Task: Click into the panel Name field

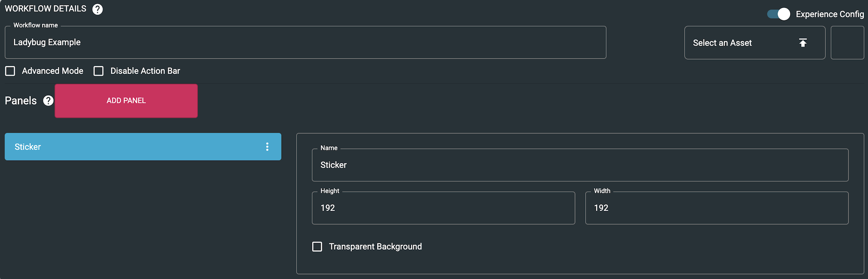Action: pos(580,165)
